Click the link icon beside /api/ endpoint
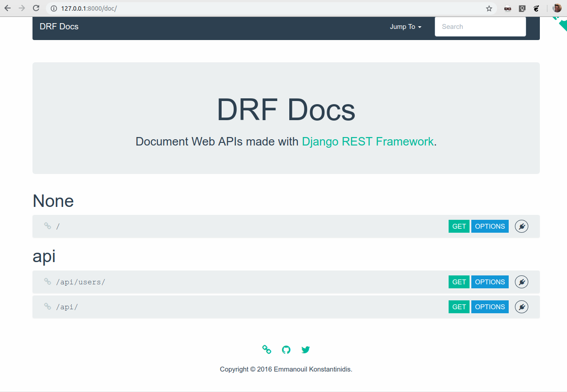567x392 pixels. [48, 307]
